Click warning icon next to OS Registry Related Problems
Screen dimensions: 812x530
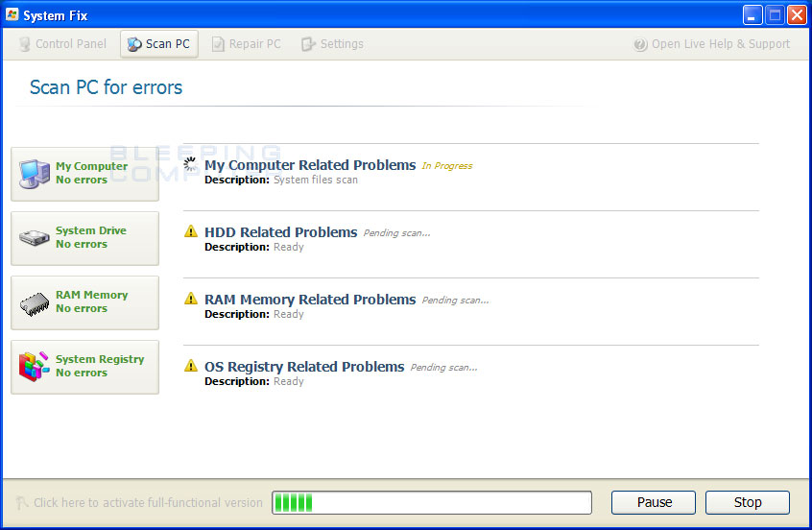point(191,366)
